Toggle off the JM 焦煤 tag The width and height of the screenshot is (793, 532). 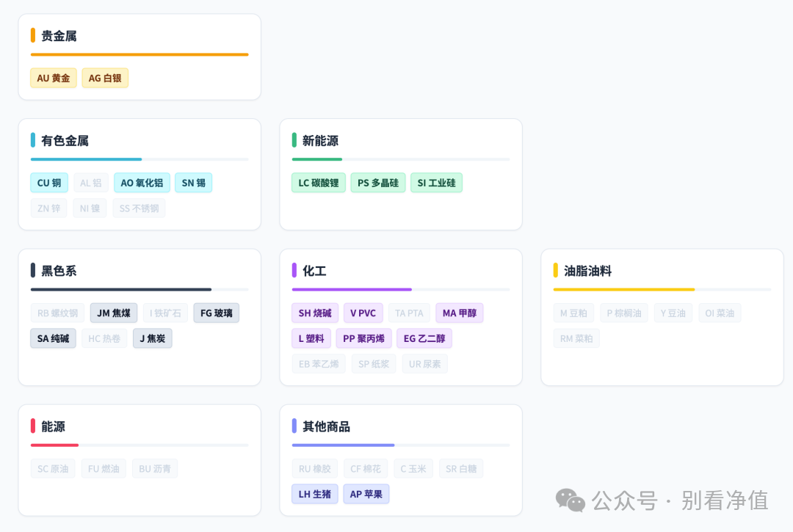(113, 312)
